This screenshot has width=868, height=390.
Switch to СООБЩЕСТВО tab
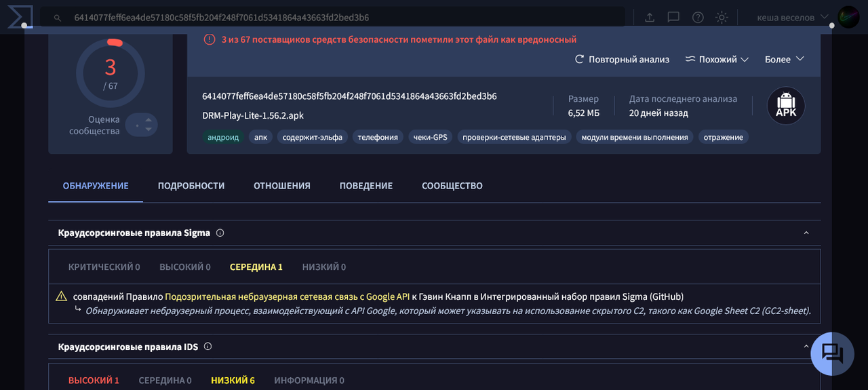point(452,186)
